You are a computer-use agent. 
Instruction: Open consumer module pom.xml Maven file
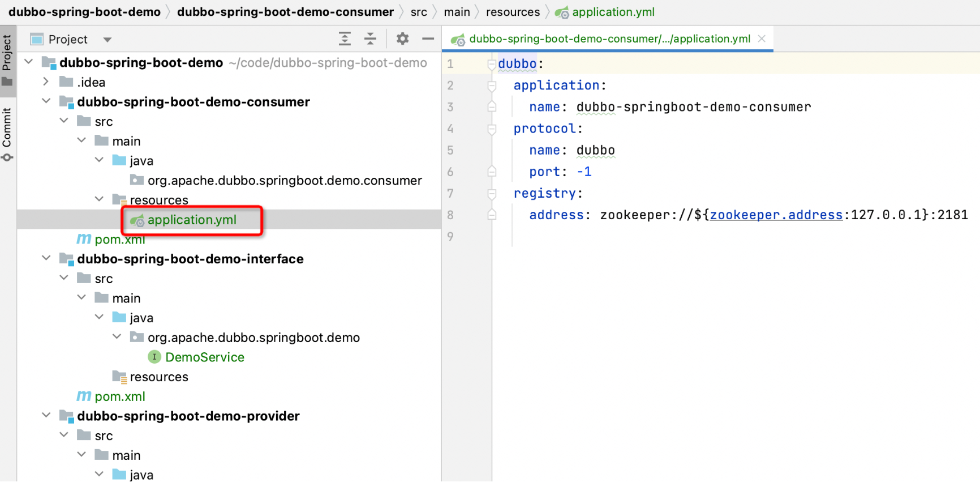pyautogui.click(x=119, y=240)
